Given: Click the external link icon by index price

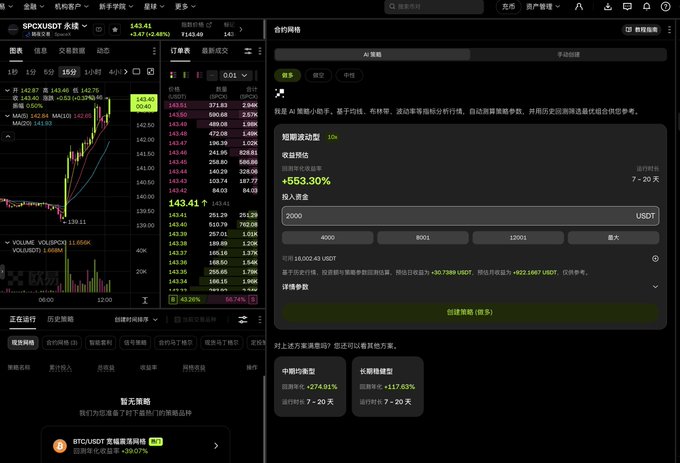Looking at the screenshot, I should pos(209,25).
